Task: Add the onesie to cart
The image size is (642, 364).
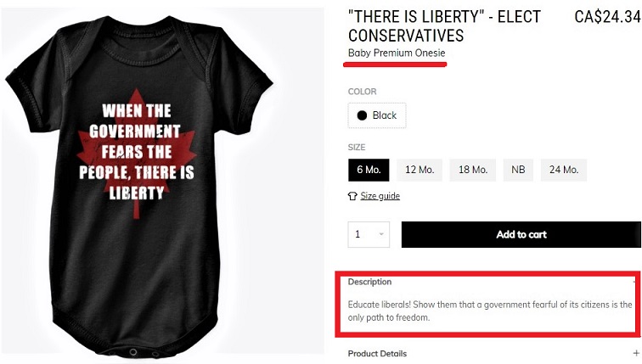Action: (521, 234)
